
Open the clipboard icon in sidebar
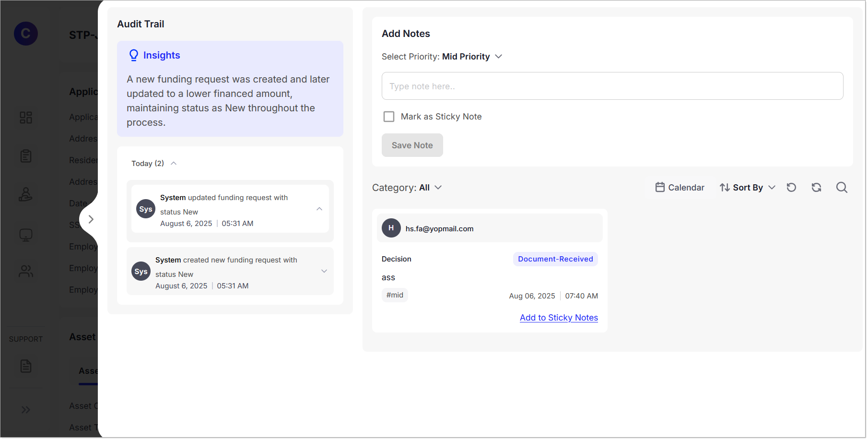tap(26, 156)
